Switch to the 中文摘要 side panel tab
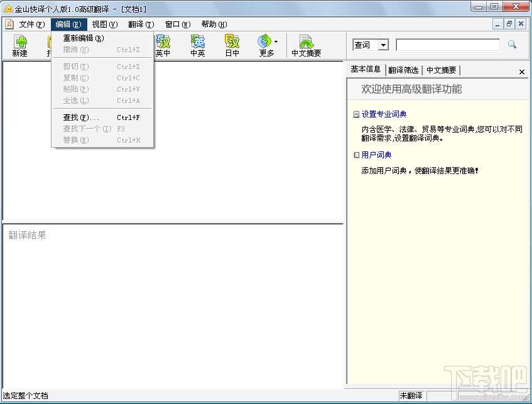532x404 pixels. pos(442,70)
